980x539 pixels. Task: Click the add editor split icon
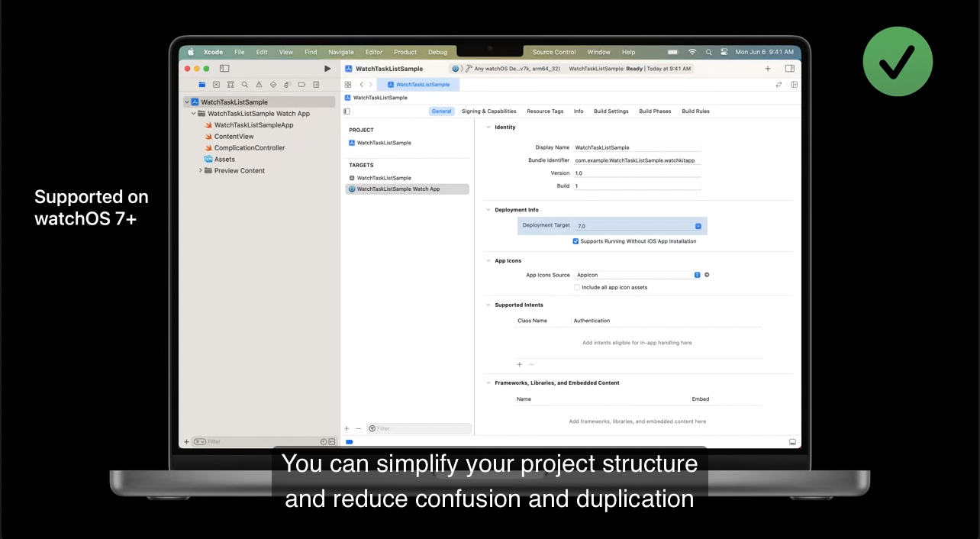[794, 85]
